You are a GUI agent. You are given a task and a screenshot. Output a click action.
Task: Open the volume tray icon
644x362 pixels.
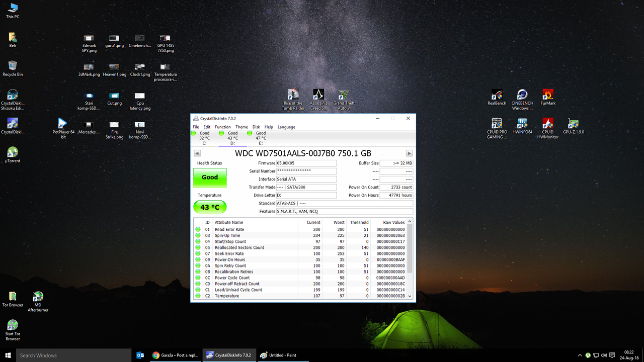point(604,355)
